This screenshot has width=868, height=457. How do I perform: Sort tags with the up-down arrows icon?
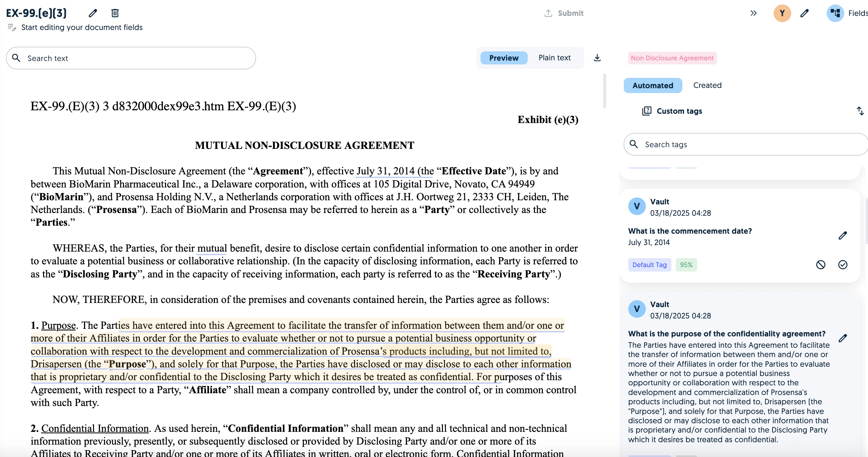pyautogui.click(x=860, y=111)
